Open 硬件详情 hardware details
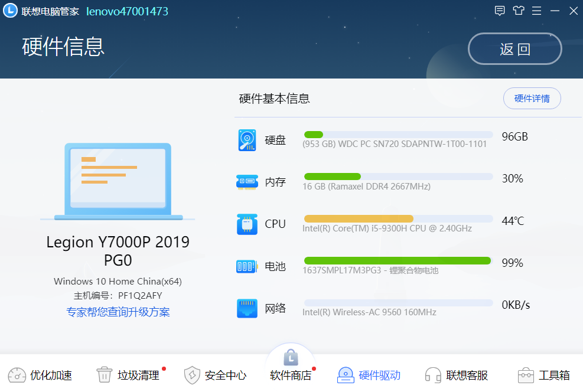 coord(532,99)
